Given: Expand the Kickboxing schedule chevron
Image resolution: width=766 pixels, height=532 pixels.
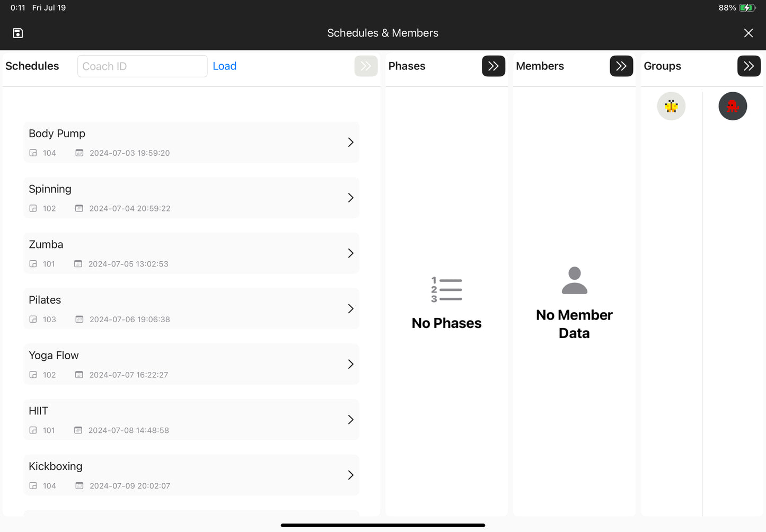Looking at the screenshot, I should 350,475.
